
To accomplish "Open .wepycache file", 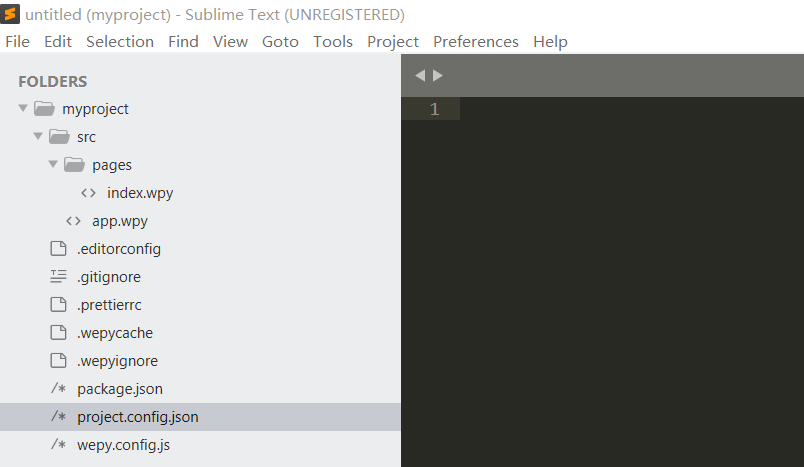I will (x=115, y=333).
